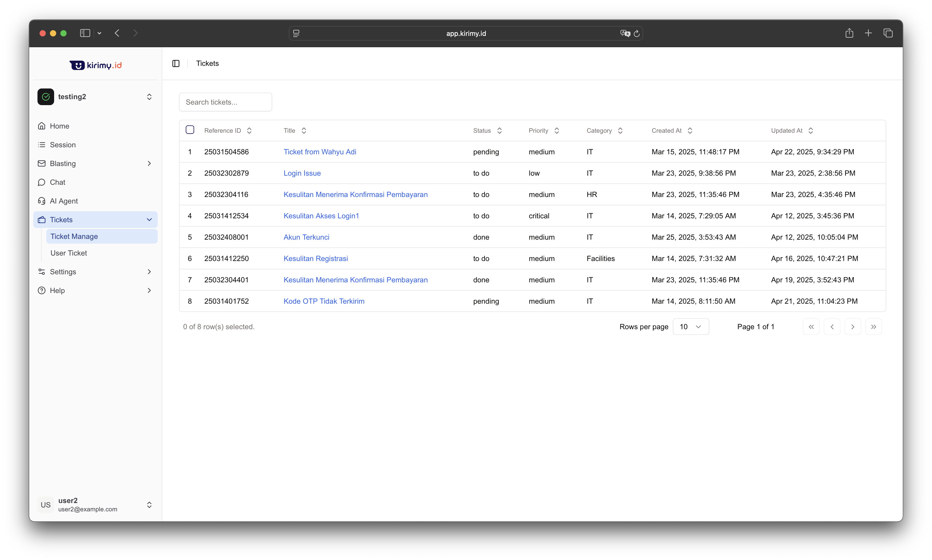The width and height of the screenshot is (932, 560).
Task: Click the translate icon in address bar
Action: click(625, 34)
